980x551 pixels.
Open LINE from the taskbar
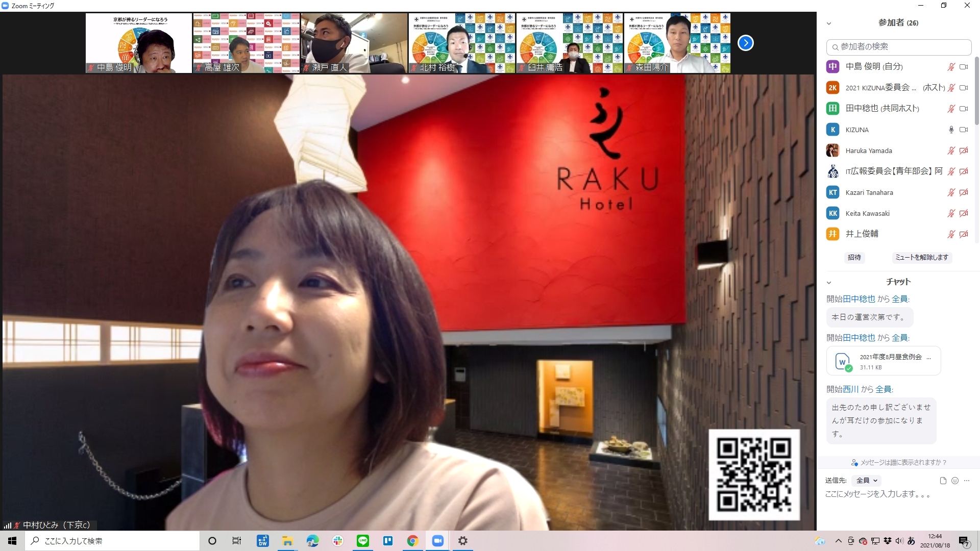point(363,541)
